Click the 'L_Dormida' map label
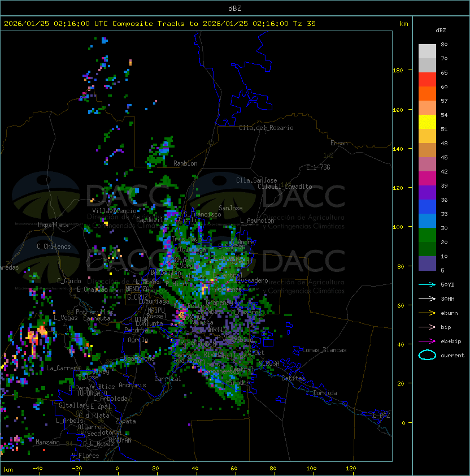470x476 pixels. pos(321,393)
